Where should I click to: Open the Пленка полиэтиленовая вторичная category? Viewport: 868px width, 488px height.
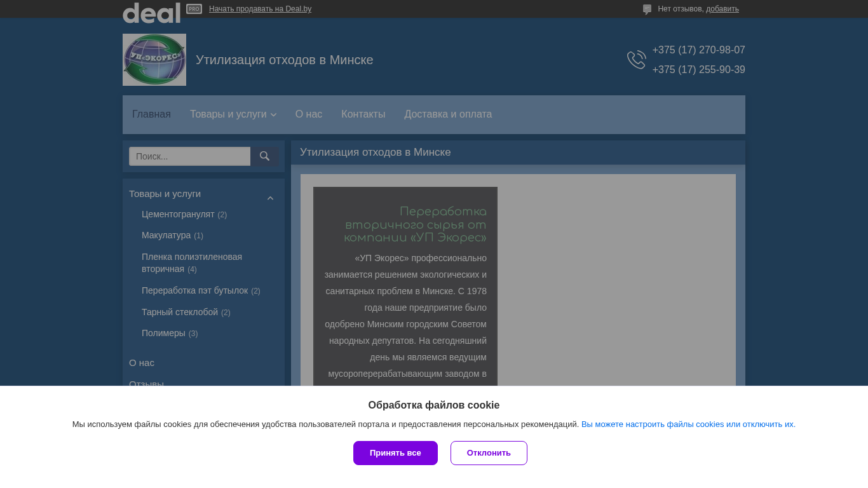coord(192,263)
